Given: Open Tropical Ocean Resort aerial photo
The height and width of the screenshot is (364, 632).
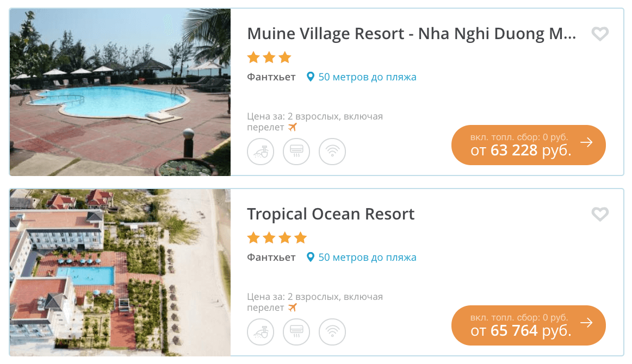Looking at the screenshot, I should (x=120, y=272).
